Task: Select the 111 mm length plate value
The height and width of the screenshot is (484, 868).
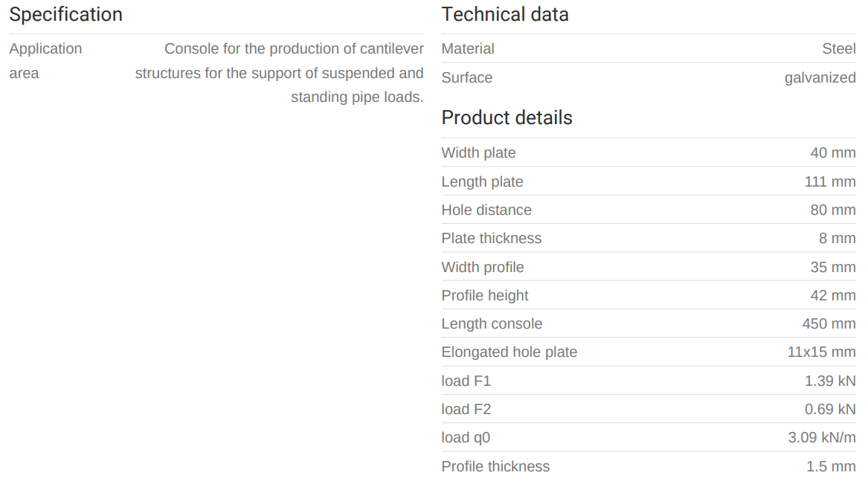Action: coord(830,181)
